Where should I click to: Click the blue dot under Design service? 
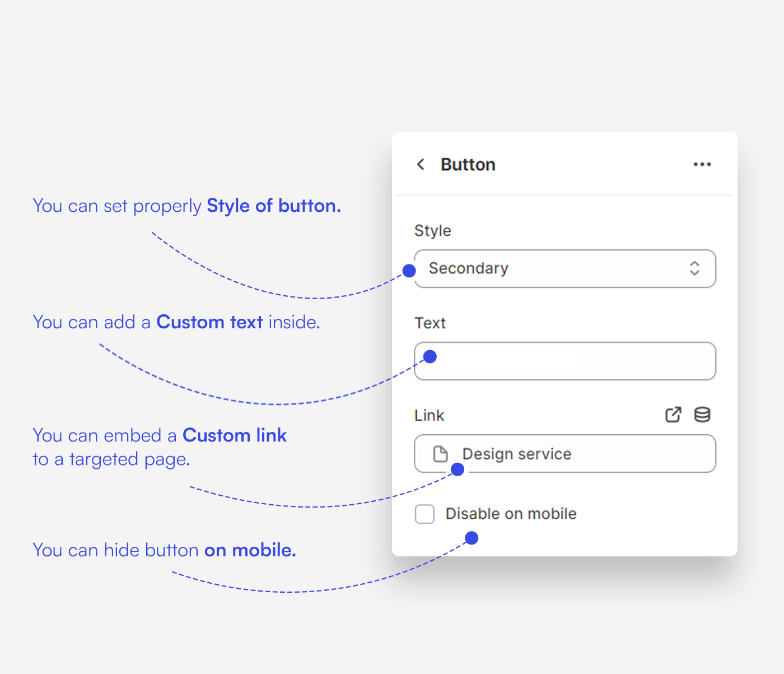458,470
